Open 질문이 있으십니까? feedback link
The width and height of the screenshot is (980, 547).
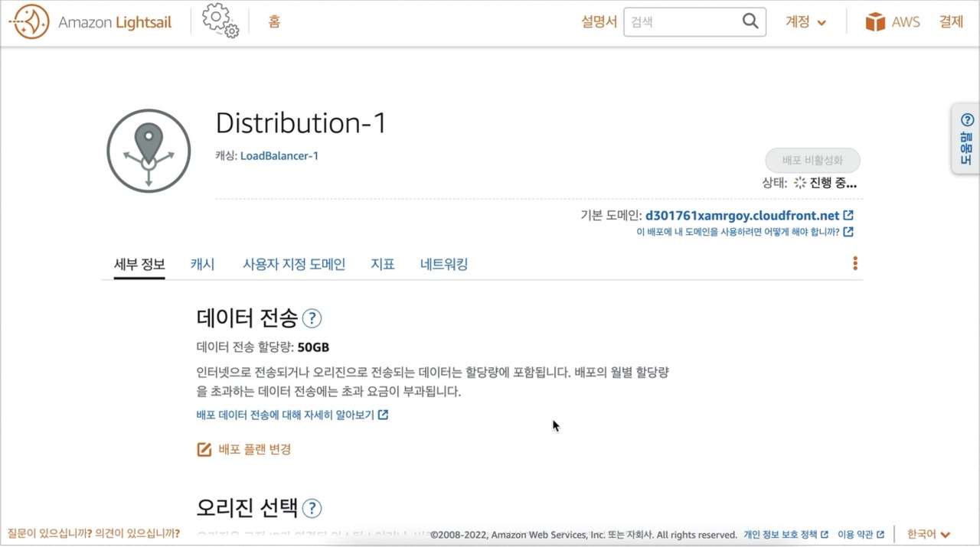coord(50,534)
